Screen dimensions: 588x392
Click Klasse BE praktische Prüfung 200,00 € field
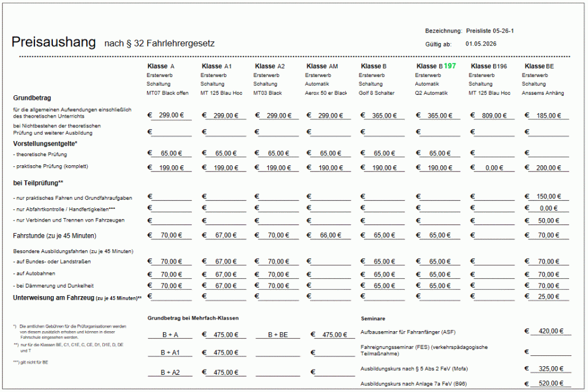pos(550,168)
